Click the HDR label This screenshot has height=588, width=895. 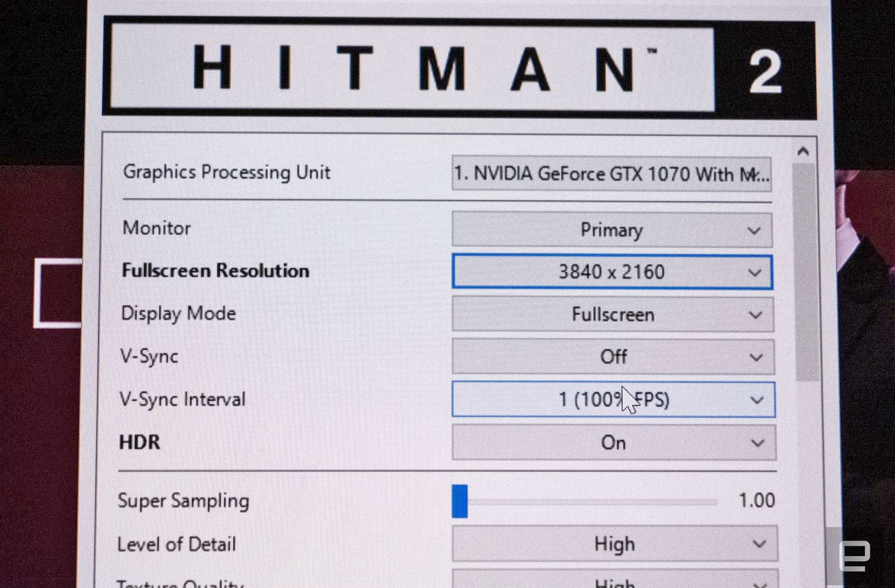pyautogui.click(x=140, y=442)
